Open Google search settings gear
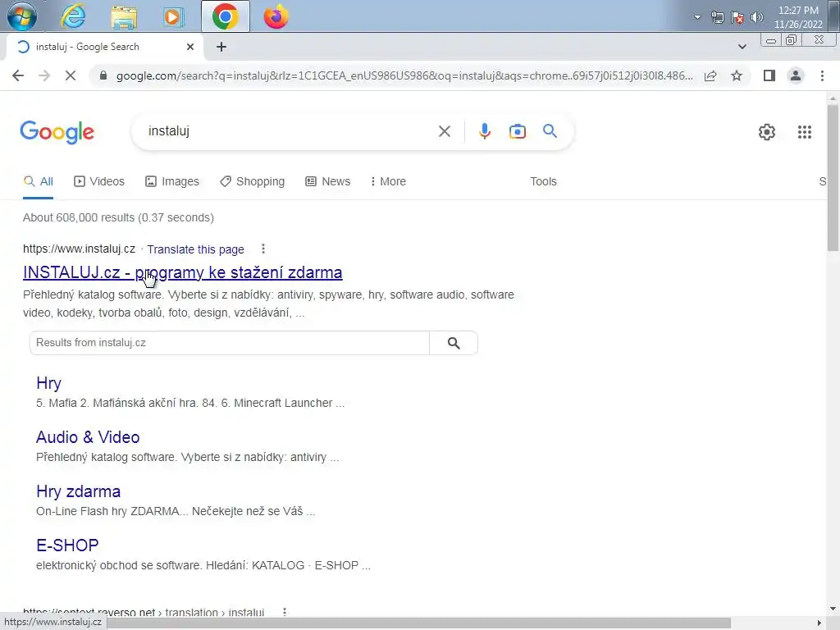The image size is (840, 630). (x=767, y=132)
